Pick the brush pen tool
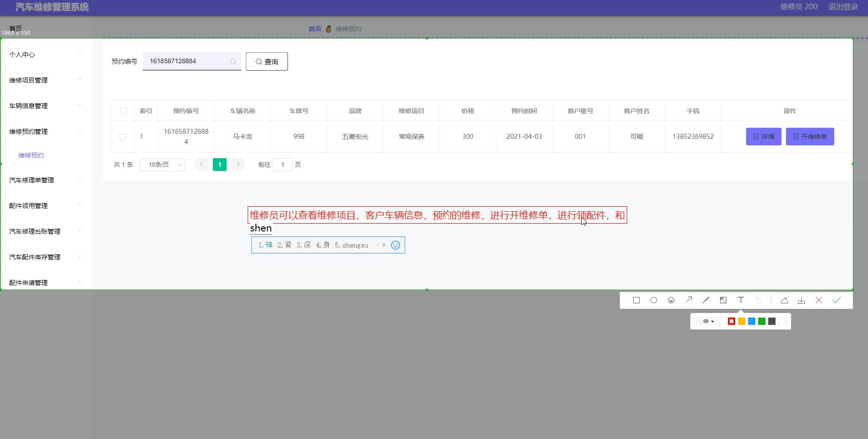Screen dimensions: 868x439 [706, 300]
